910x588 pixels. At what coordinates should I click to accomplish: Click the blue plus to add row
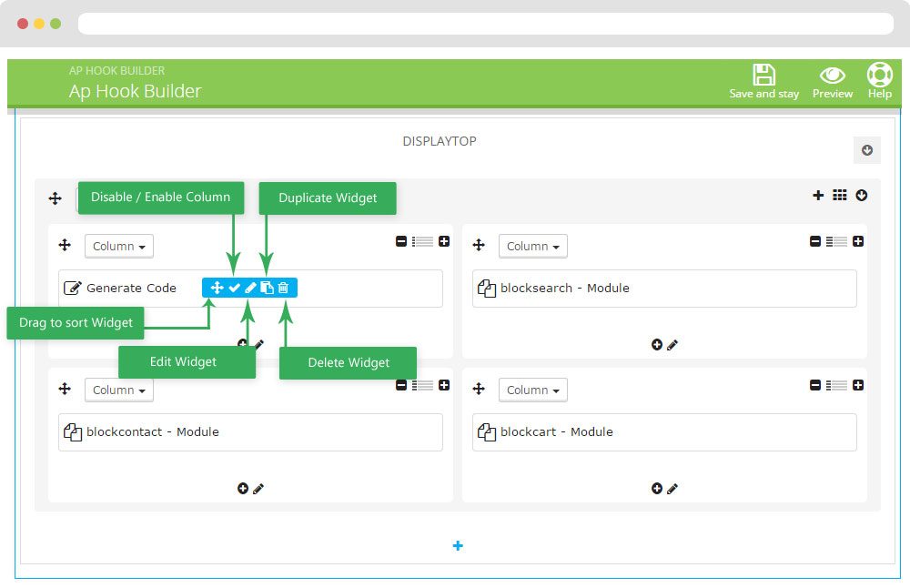pos(458,546)
